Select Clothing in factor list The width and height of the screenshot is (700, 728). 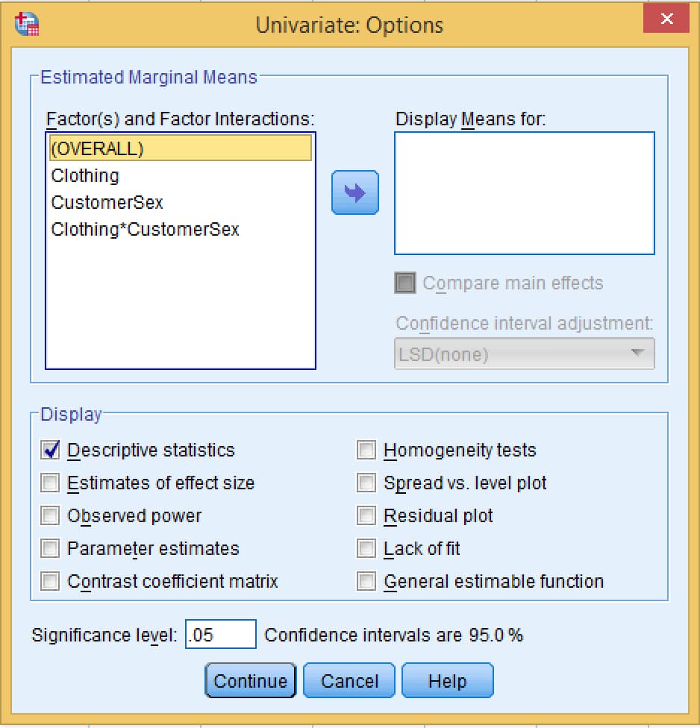(x=181, y=175)
